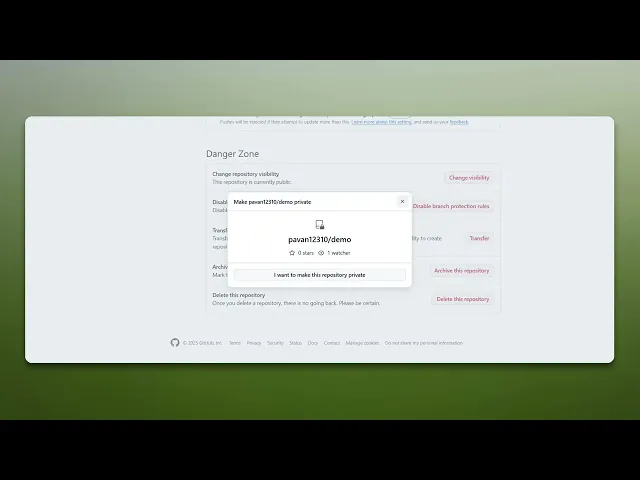Click the eye icon beside 1 watcher
Viewport: 640px width, 480px height.
click(x=321, y=253)
